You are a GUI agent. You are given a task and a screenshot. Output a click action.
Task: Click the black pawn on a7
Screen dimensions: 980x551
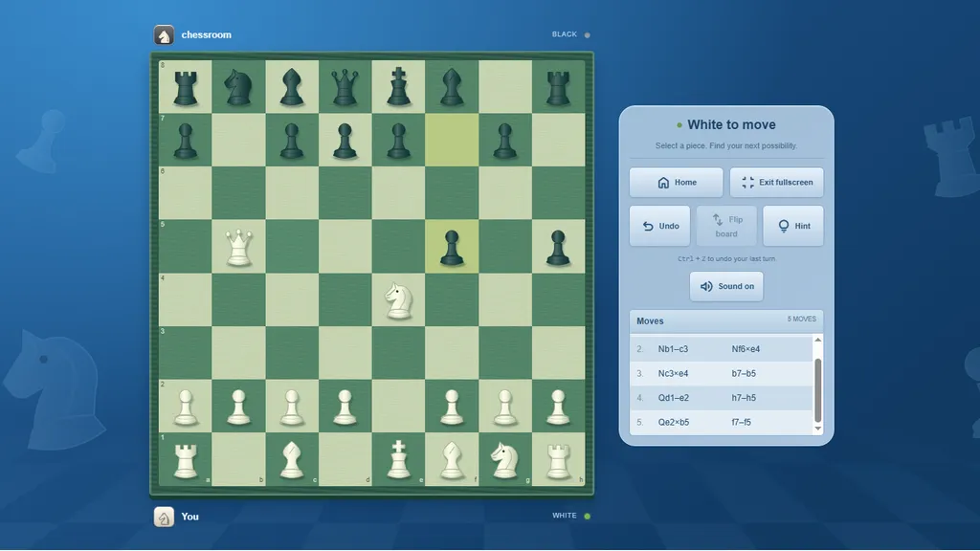click(x=186, y=140)
